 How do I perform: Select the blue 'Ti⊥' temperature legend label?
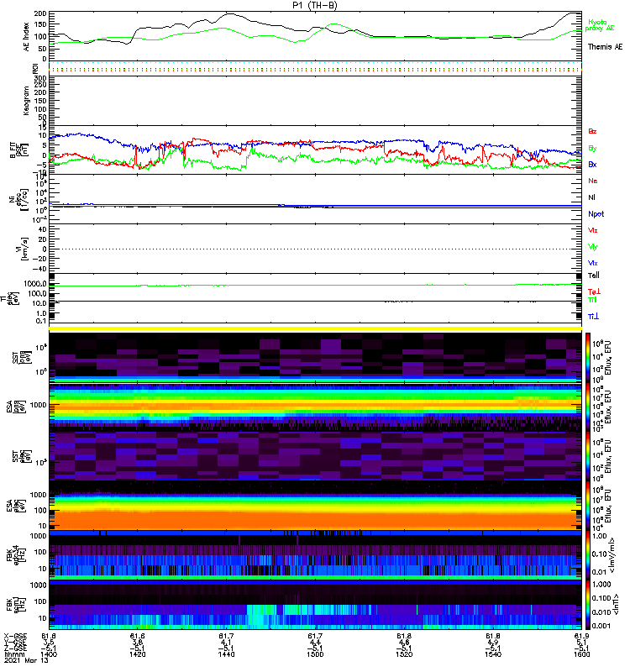593,317
